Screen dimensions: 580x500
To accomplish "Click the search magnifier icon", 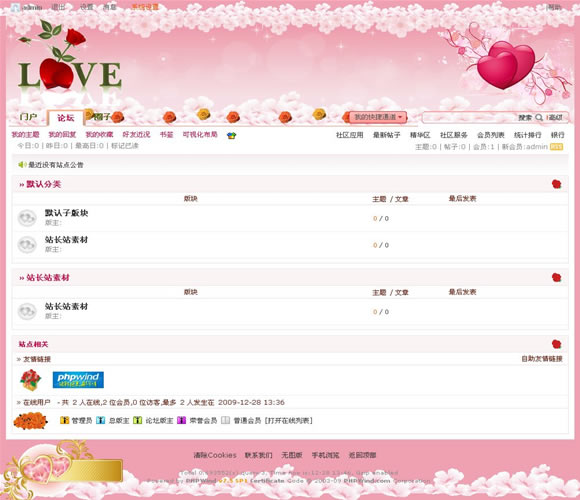I will [x=539, y=117].
